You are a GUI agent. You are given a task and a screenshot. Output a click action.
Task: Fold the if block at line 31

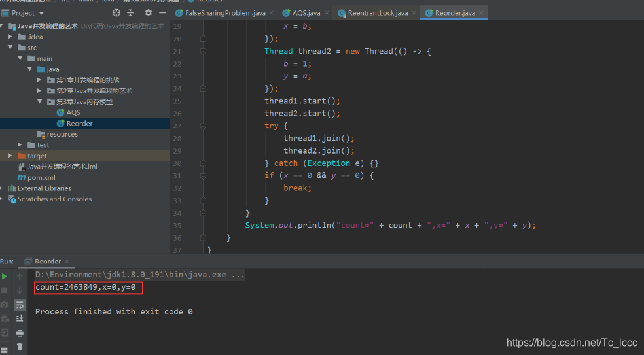[203, 176]
